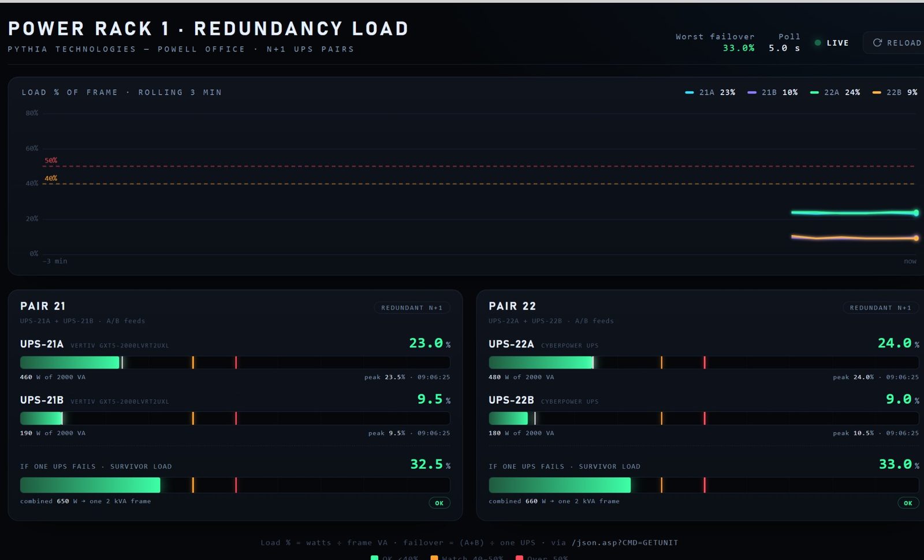This screenshot has height=560, width=924.
Task: Select the 22B 9% legend entry
Action: 895,92
